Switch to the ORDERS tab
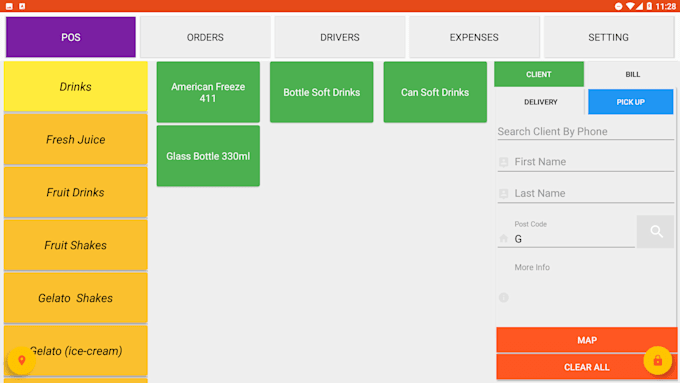 point(205,37)
